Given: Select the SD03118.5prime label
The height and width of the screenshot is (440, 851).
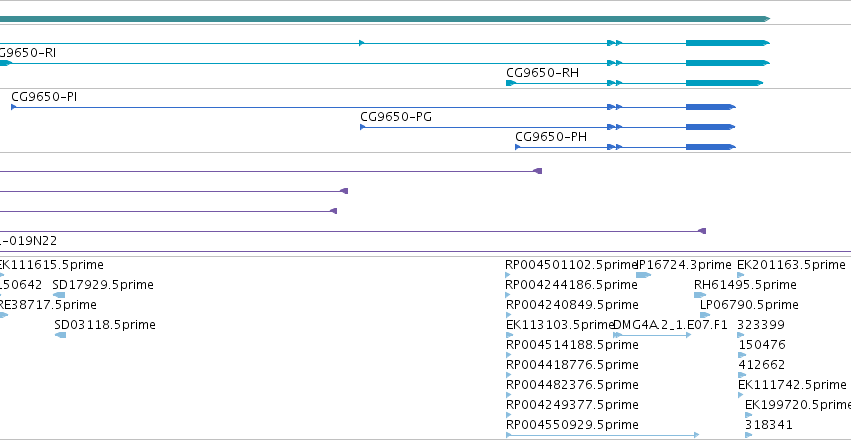Looking at the screenshot, I should pyautogui.click(x=105, y=325).
